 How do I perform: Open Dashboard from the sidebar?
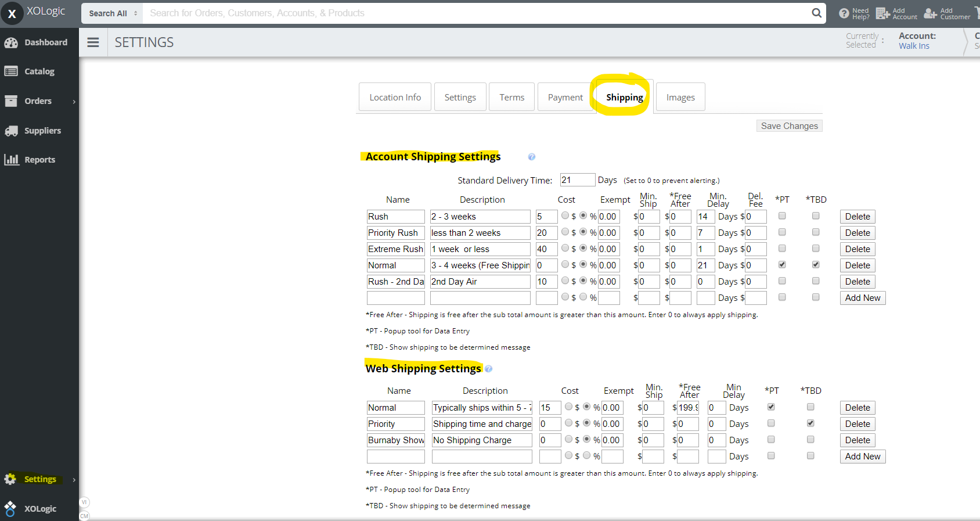[x=39, y=42]
